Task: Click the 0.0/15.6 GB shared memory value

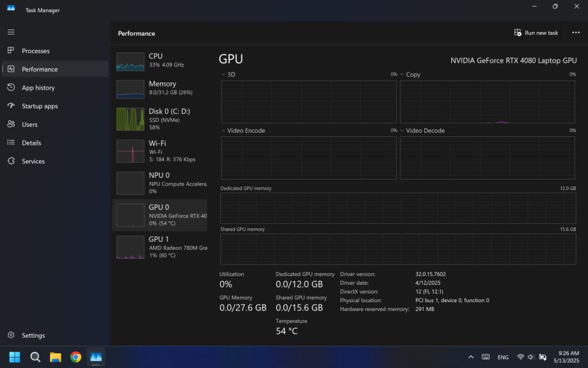Action: point(299,308)
